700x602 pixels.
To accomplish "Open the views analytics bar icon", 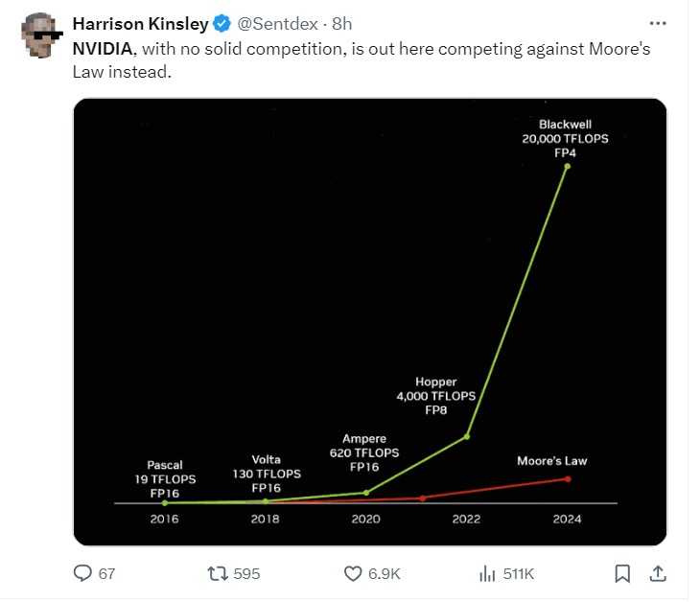I will pyautogui.click(x=486, y=573).
